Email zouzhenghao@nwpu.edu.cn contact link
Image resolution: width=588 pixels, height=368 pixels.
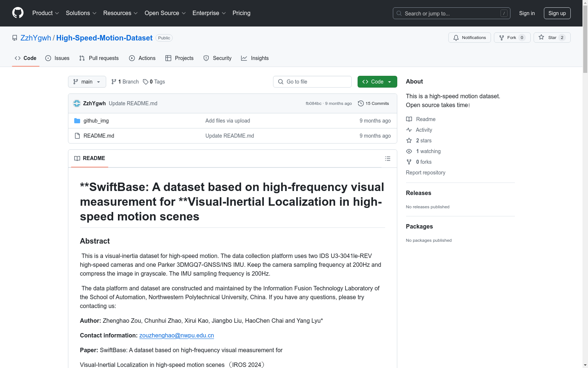click(176, 336)
